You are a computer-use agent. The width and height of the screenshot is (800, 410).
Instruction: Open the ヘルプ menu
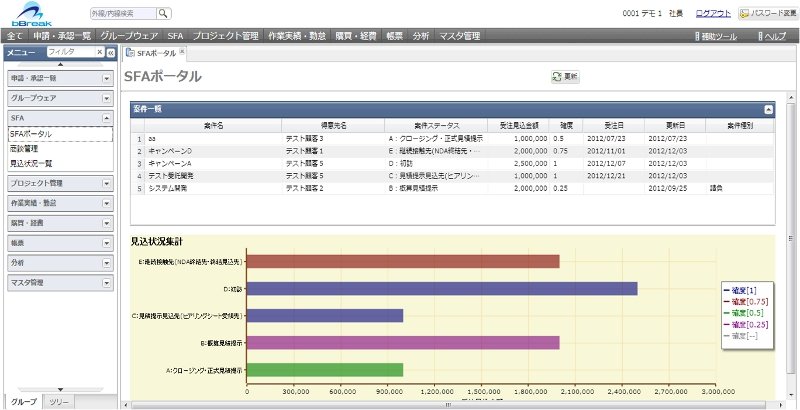(772, 36)
